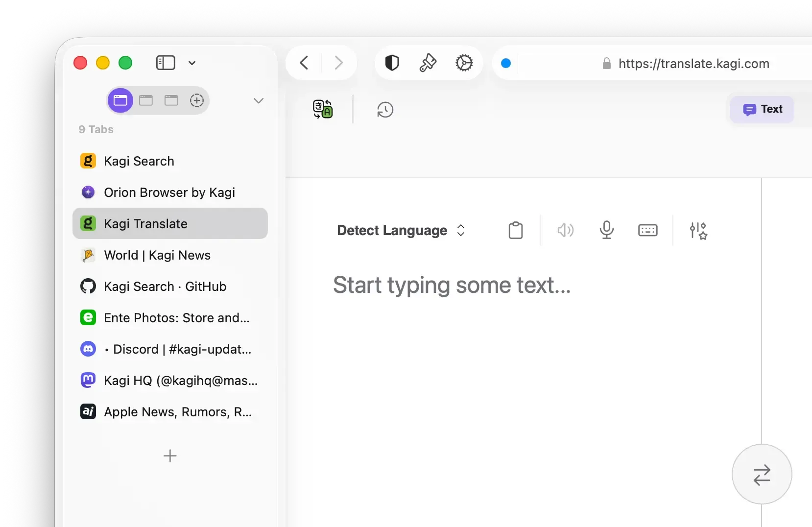
Task: Click the lock icon in address bar
Action: 607,63
